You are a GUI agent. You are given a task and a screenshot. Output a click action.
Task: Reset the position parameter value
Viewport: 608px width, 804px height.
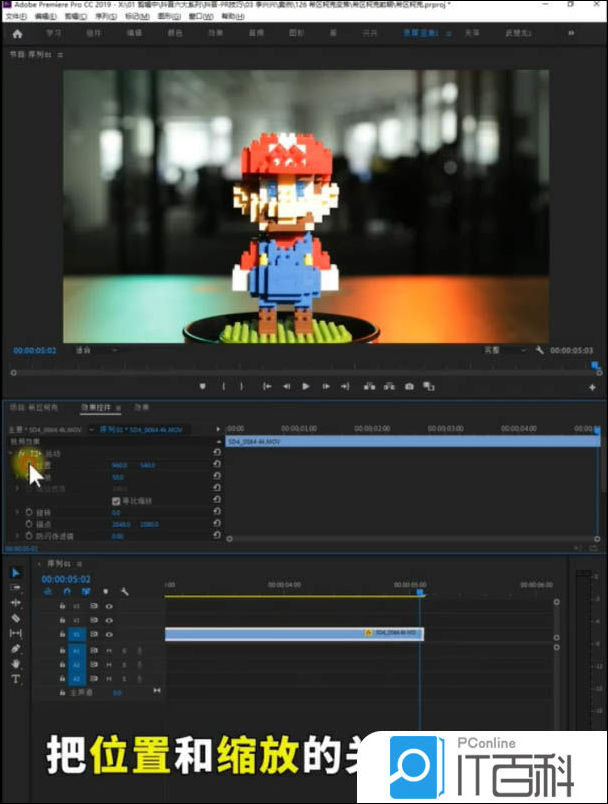pyautogui.click(x=217, y=465)
